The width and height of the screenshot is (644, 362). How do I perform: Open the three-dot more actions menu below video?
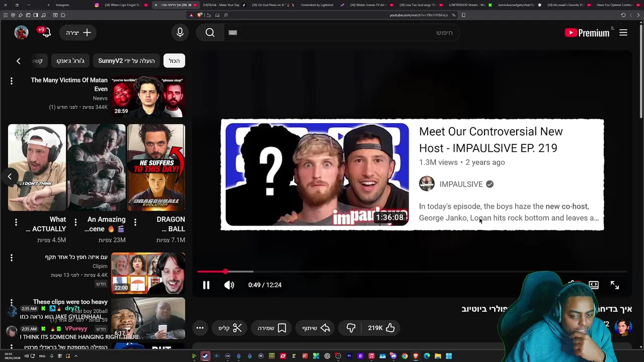[200, 328]
